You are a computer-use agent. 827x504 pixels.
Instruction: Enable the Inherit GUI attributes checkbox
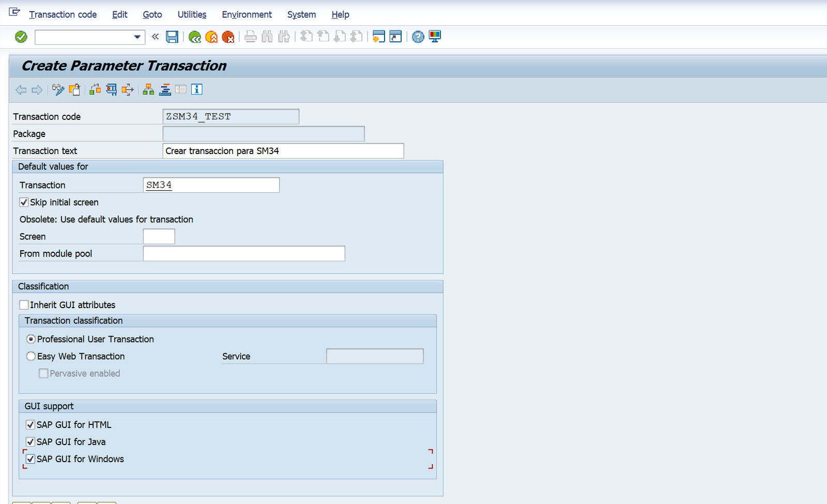[x=24, y=305]
